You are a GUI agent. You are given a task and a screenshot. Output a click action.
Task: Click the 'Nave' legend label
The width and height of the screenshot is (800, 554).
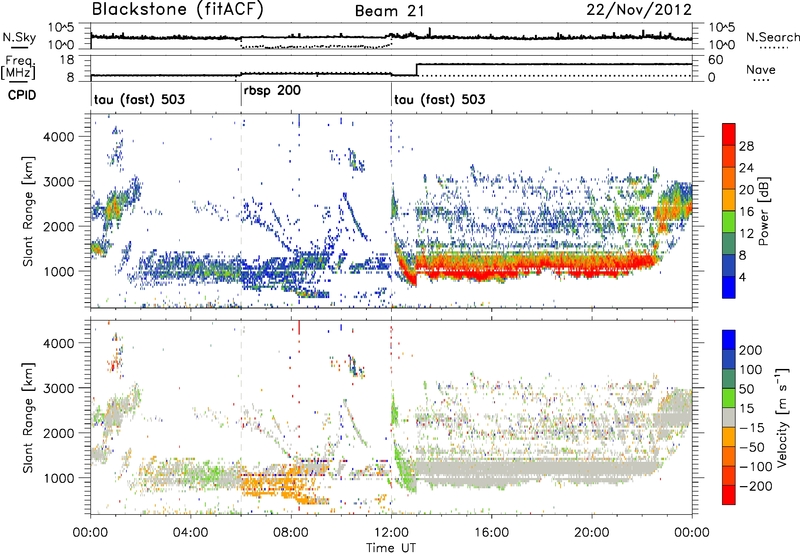coord(760,70)
